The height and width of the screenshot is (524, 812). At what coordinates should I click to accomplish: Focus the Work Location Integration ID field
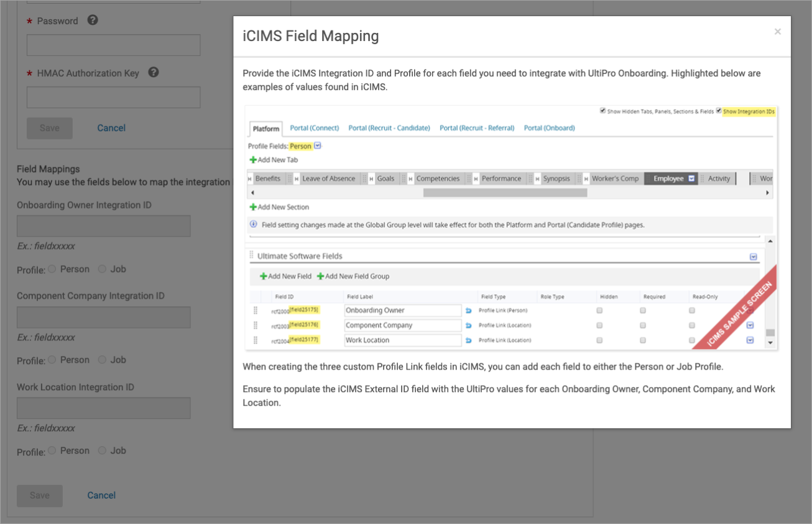103,408
